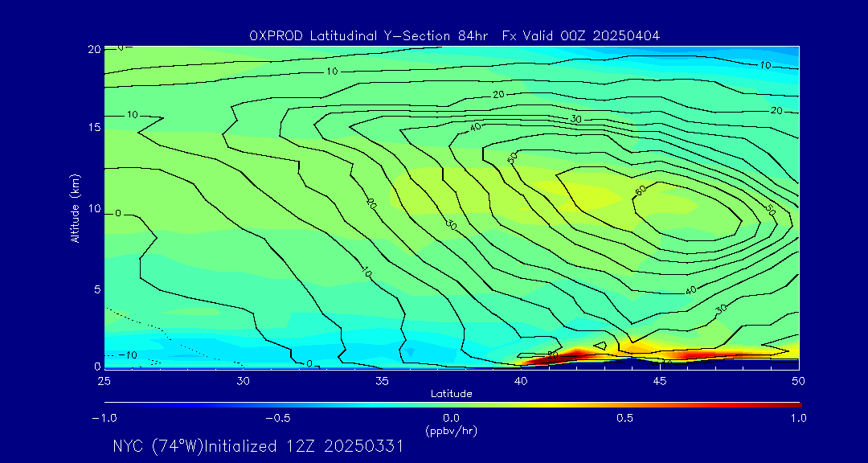The width and height of the screenshot is (868, 463).
Task: Select latitude axis tick label '40'
Action: (520, 380)
